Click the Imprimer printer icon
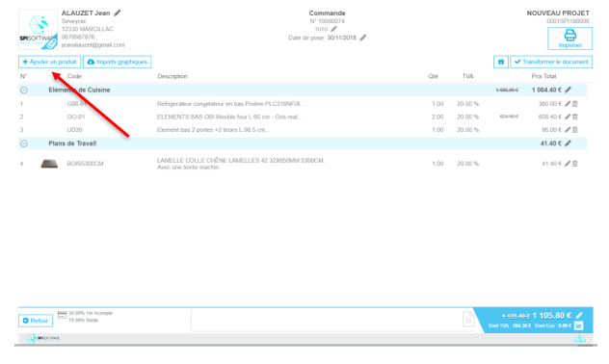This screenshot has width=609, height=364. [569, 35]
